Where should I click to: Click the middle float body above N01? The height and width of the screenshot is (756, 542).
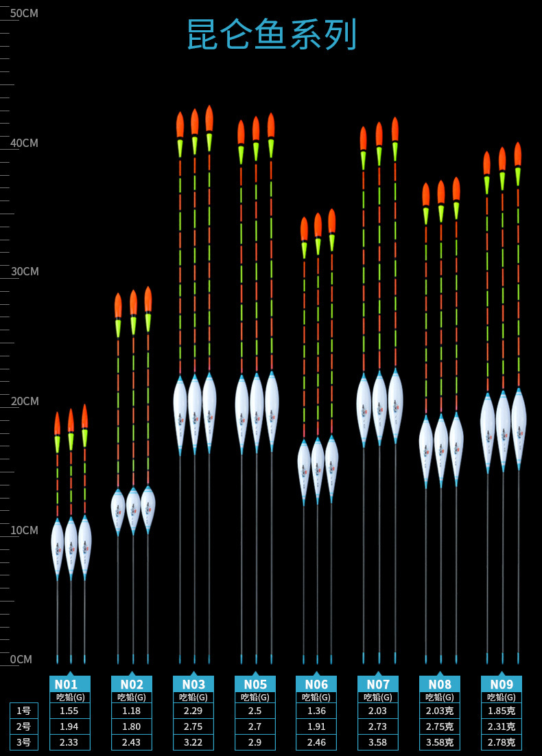[71, 548]
